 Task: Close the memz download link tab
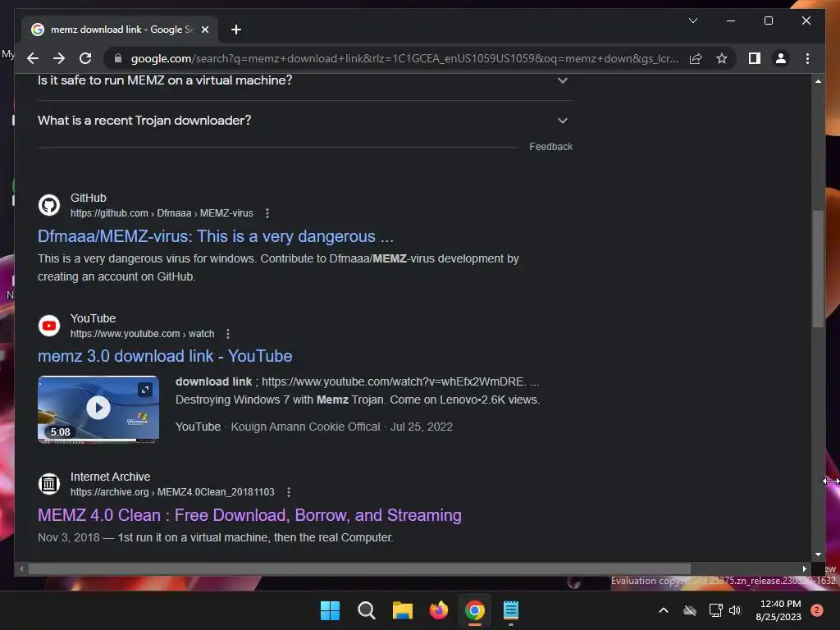point(204,30)
